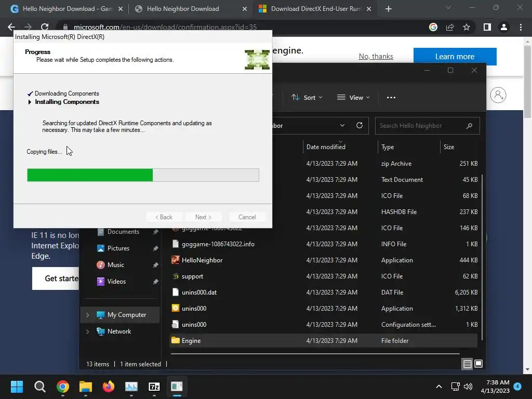
Task: Select the Engine folder
Action: pyautogui.click(x=323, y=341)
